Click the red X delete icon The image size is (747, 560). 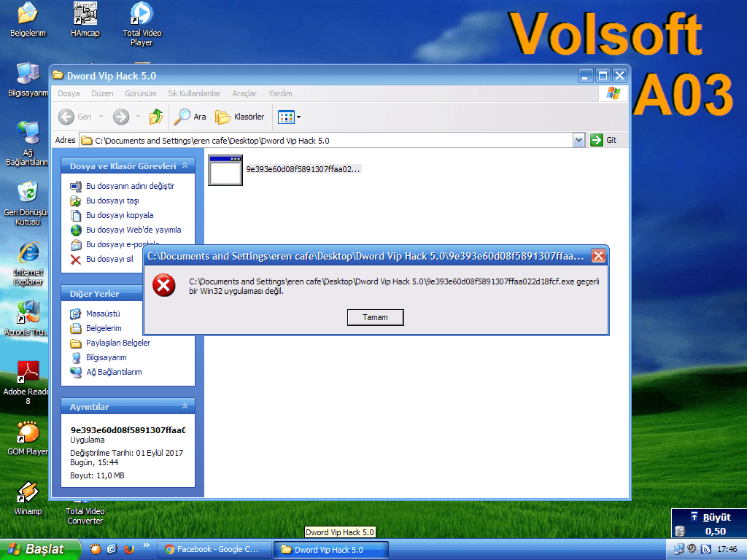[x=76, y=260]
